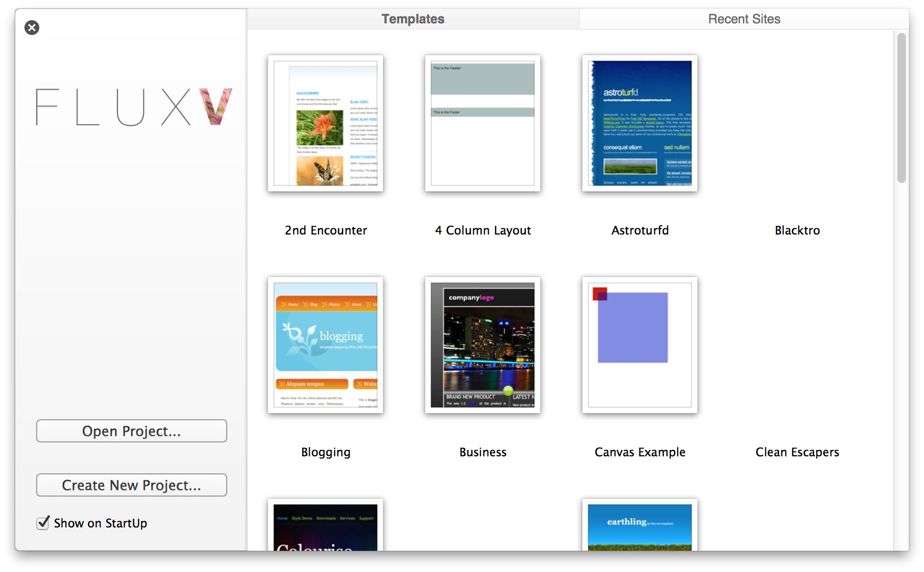Image resolution: width=924 pixels, height=572 pixels.
Task: Switch to the Recent Sites tab
Action: 743,19
